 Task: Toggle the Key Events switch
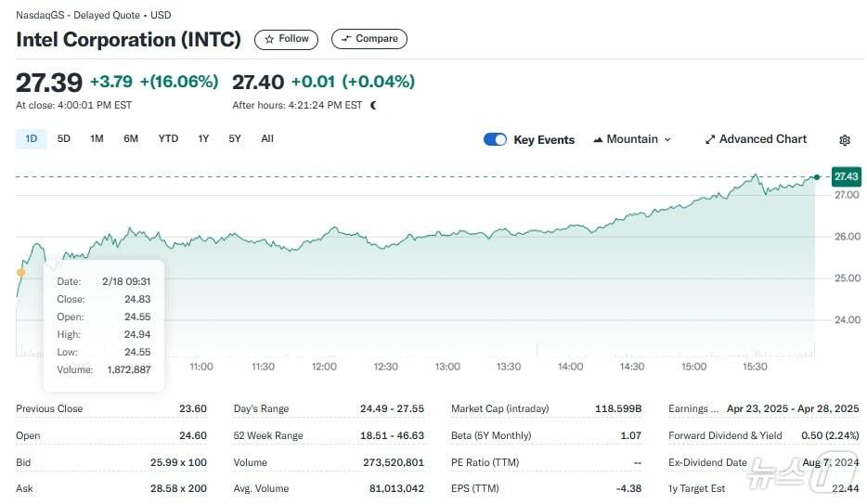coord(495,140)
